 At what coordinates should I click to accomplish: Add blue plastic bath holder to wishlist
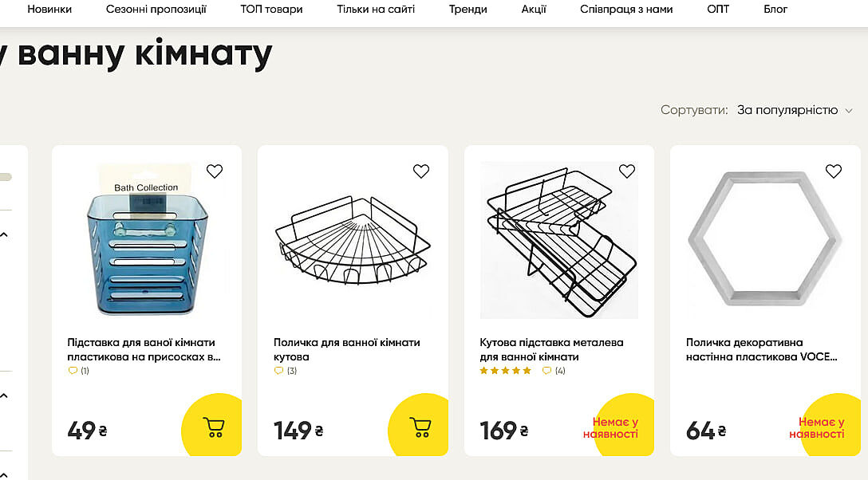[215, 171]
